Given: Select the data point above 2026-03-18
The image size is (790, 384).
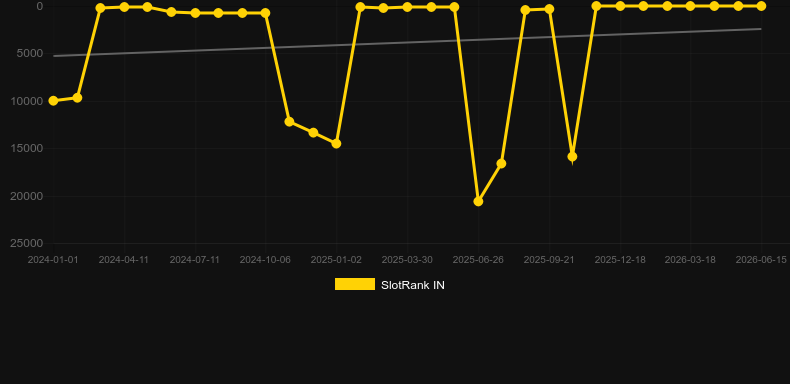Looking at the screenshot, I should pyautogui.click(x=690, y=6).
